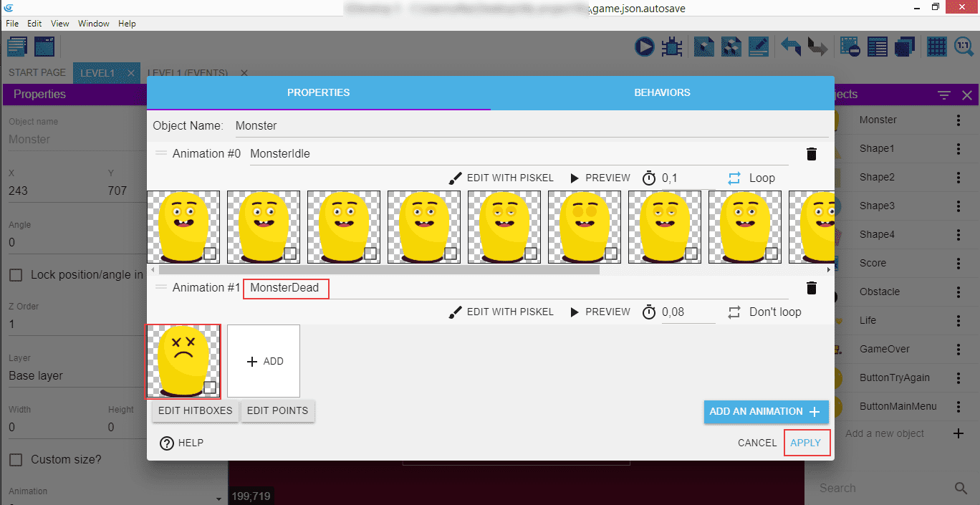Toggle Loop for MonsterIdle animation
Screen dimensions: 980x505
[x=751, y=178]
